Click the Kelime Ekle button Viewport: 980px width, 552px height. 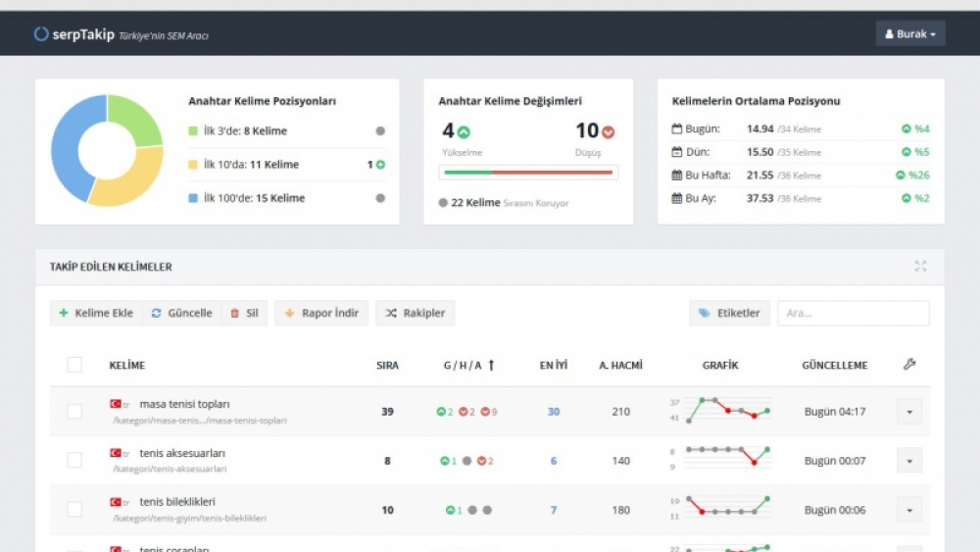click(x=96, y=313)
